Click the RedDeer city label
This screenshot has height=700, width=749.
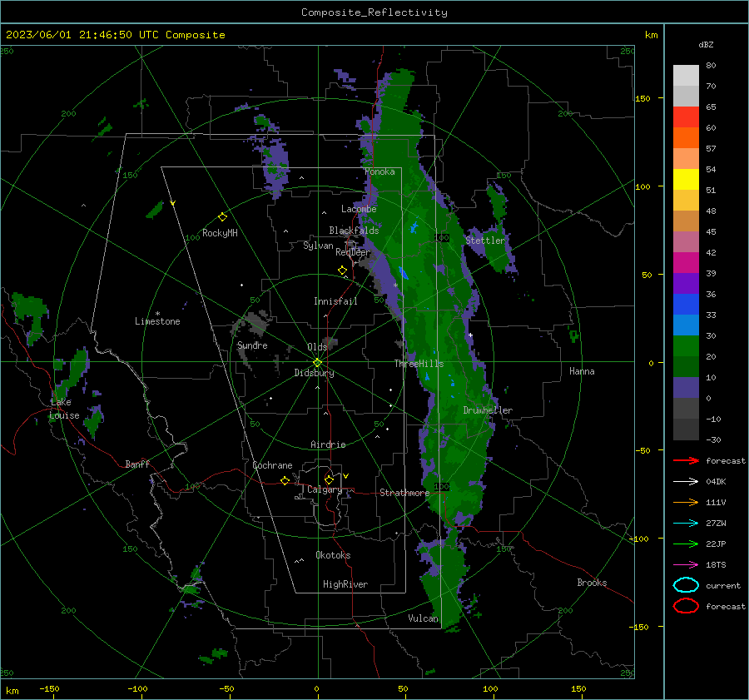(353, 252)
